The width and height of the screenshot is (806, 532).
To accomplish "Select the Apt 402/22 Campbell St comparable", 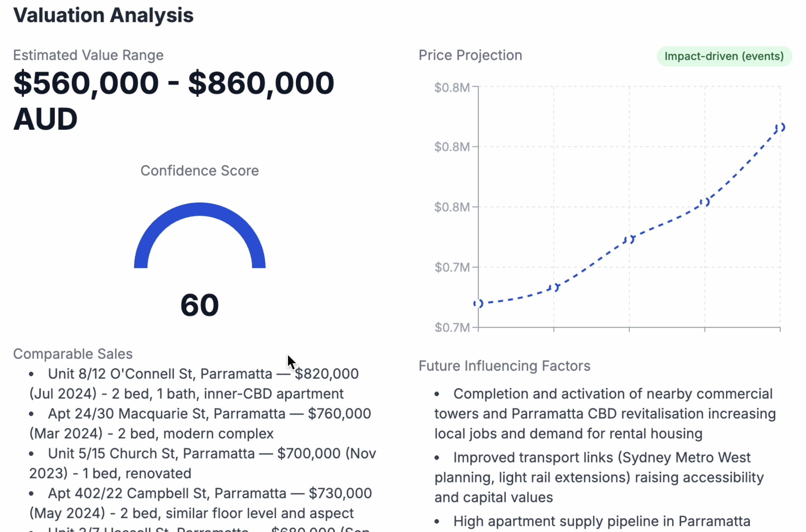I will click(200, 503).
